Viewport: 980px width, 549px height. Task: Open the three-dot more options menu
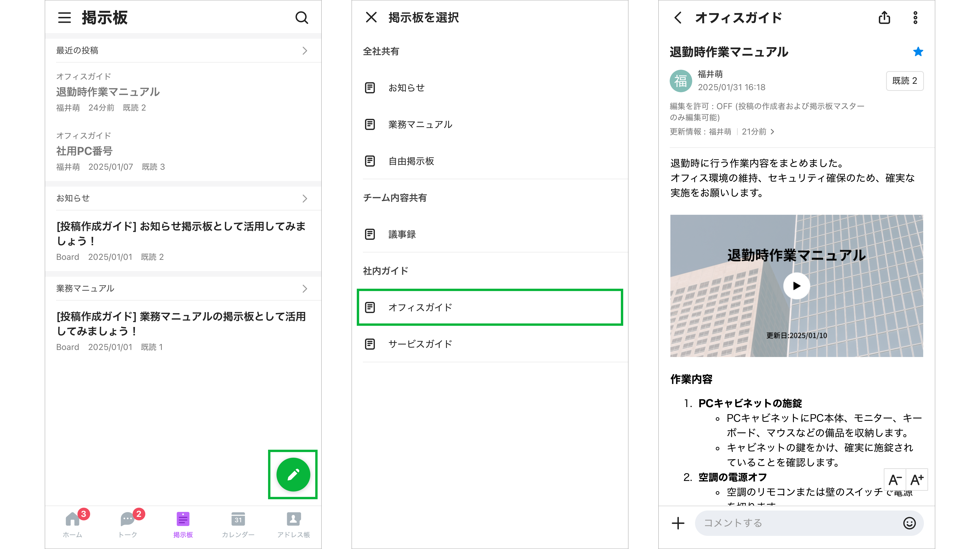pos(915,18)
